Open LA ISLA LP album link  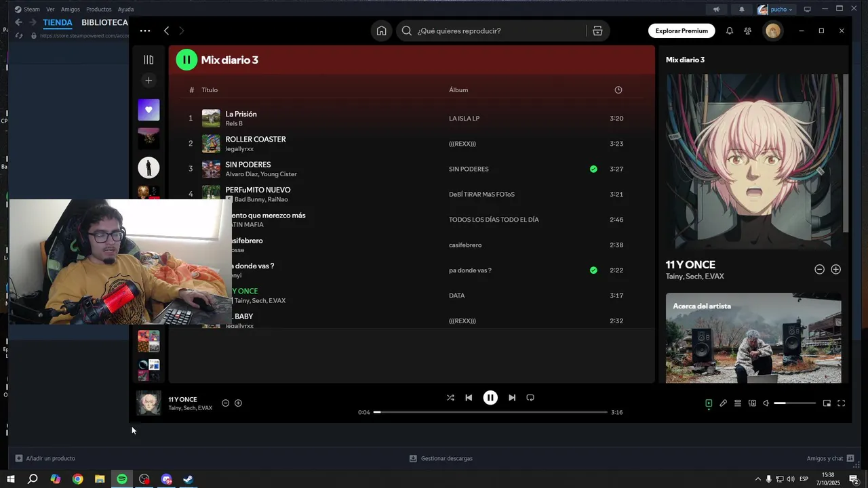(464, 119)
